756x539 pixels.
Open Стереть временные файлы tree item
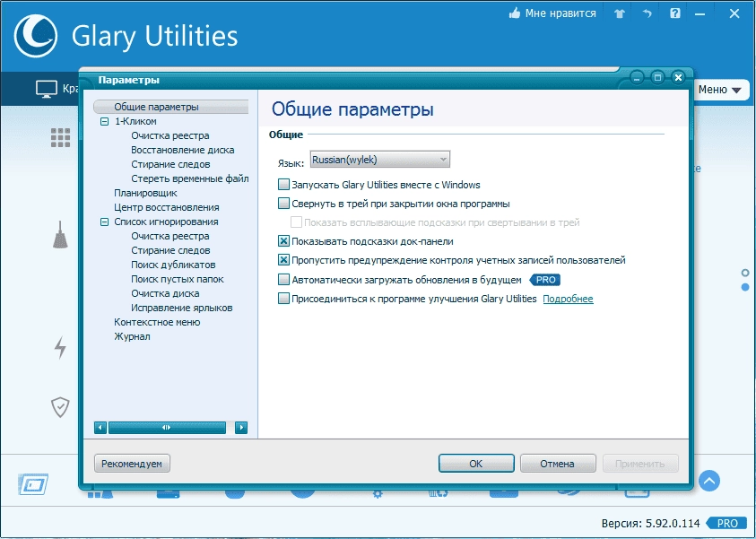click(190, 178)
